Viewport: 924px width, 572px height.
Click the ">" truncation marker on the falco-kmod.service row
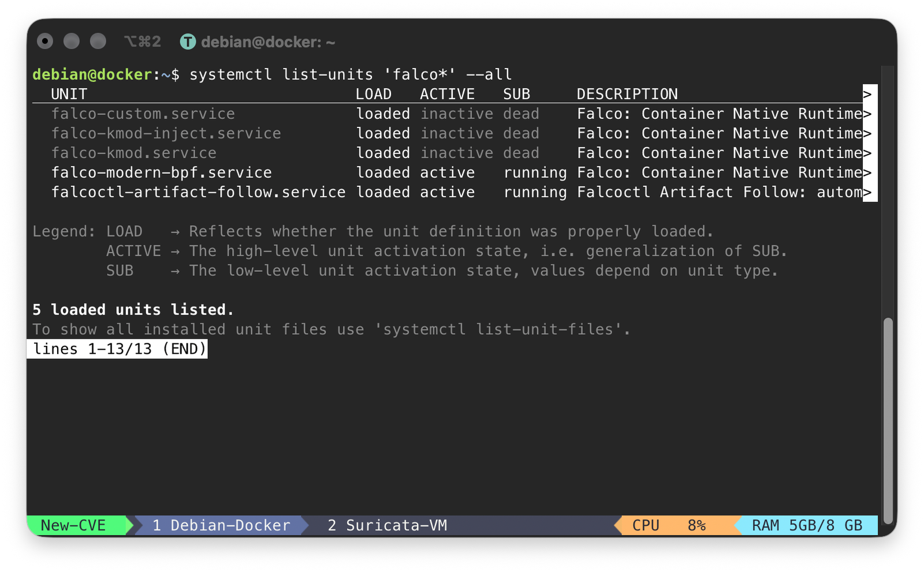[867, 153]
